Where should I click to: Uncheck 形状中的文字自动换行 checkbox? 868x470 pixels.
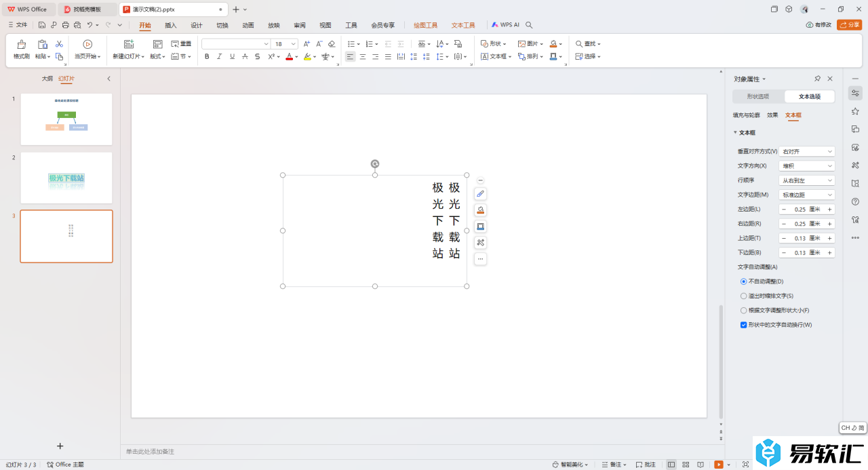(744, 325)
